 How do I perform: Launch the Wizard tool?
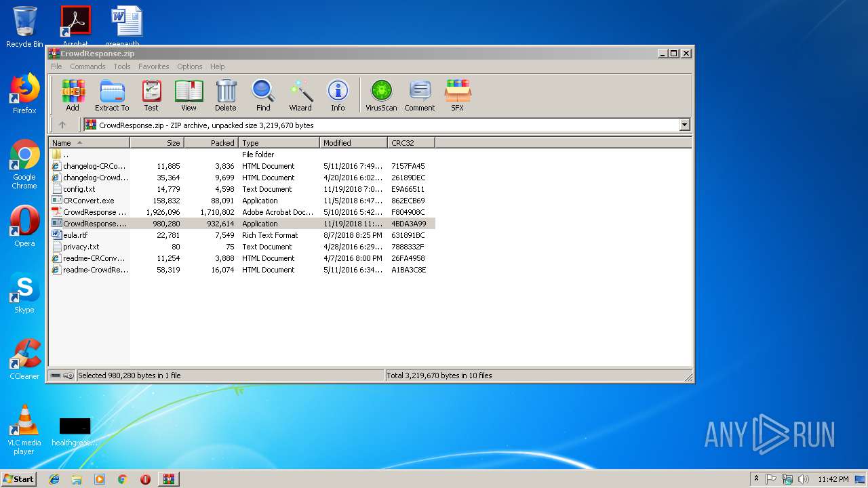tap(300, 96)
